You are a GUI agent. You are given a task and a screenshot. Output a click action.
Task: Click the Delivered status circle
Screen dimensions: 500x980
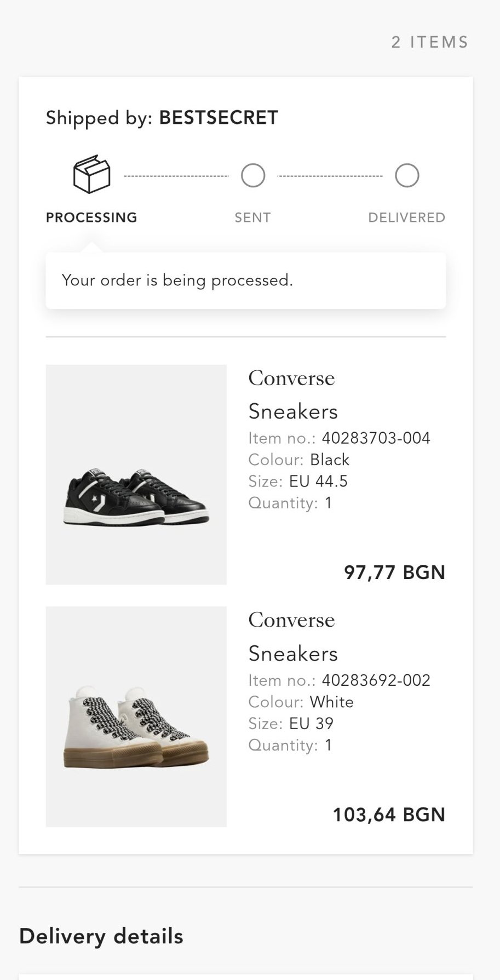coord(407,176)
